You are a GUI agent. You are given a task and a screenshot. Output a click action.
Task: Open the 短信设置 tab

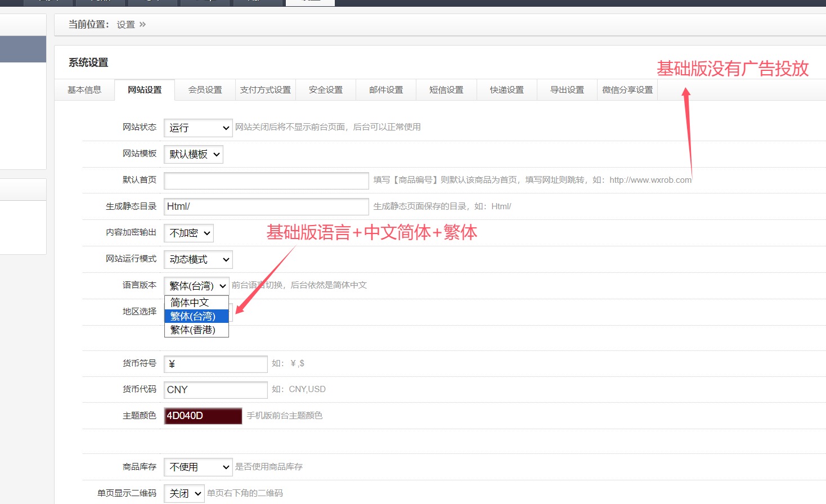[446, 90]
